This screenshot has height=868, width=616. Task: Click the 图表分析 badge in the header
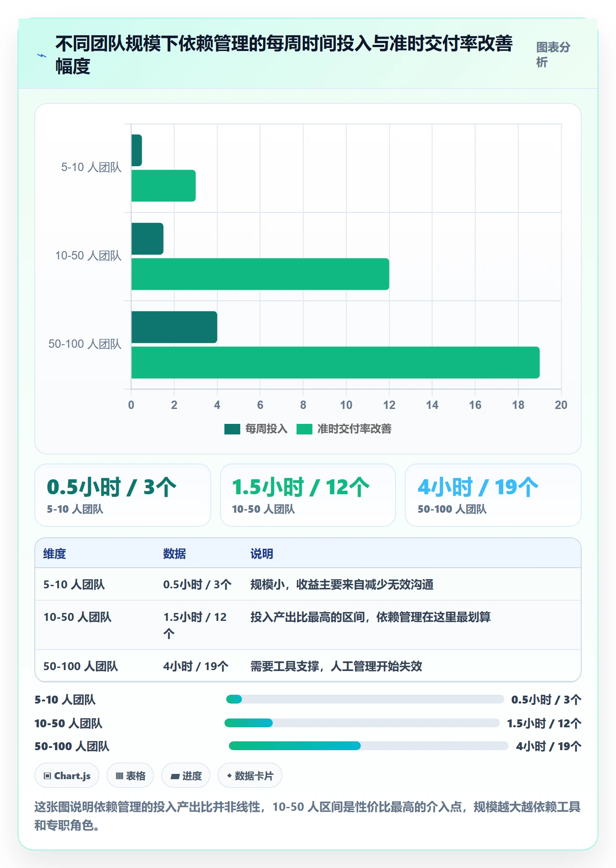pos(553,55)
